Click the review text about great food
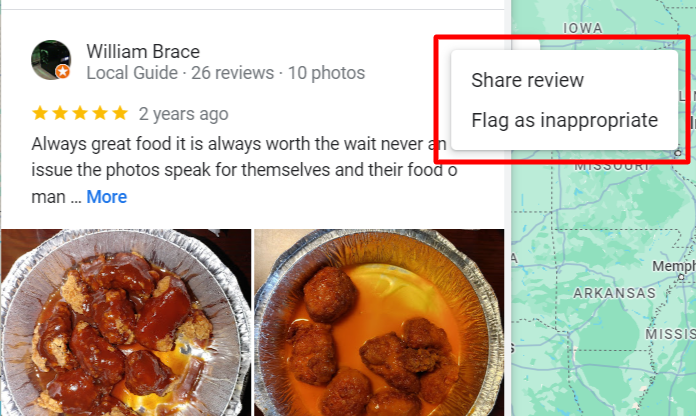Viewport: 696px width, 416px height. point(244,170)
